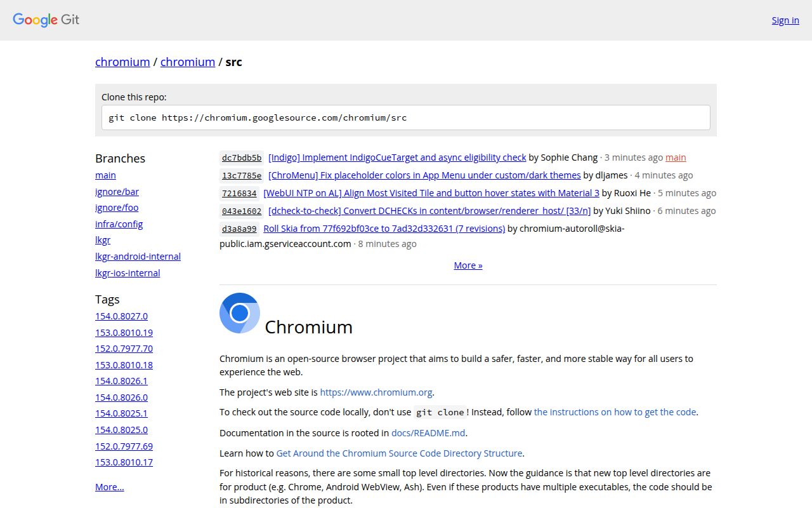
Task: Open commit hash 043e1602
Action: pos(241,211)
